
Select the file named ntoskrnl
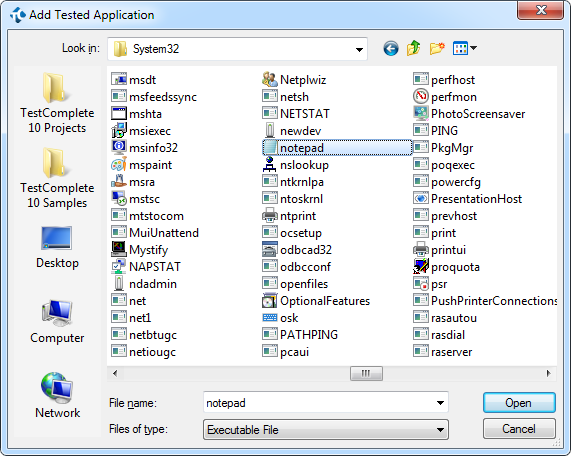click(292, 198)
